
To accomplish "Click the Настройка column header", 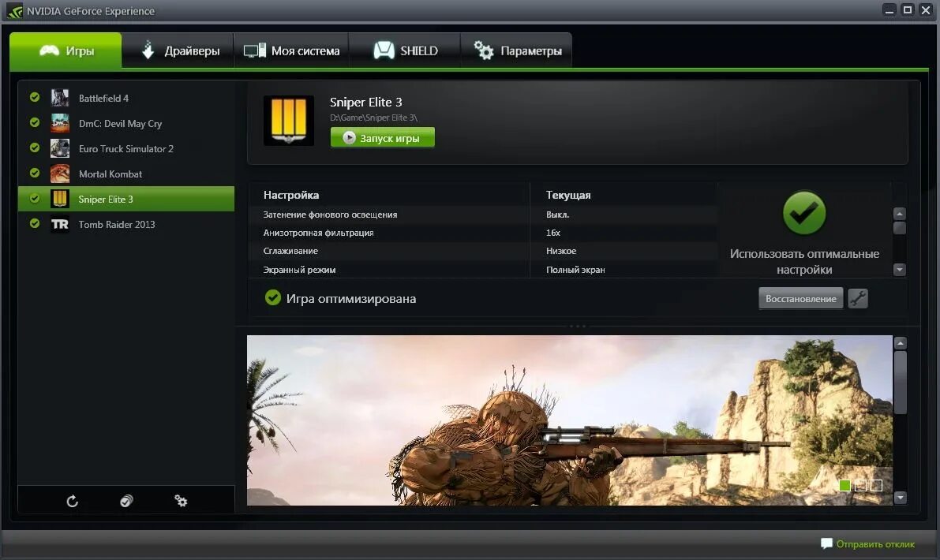I will [x=291, y=195].
